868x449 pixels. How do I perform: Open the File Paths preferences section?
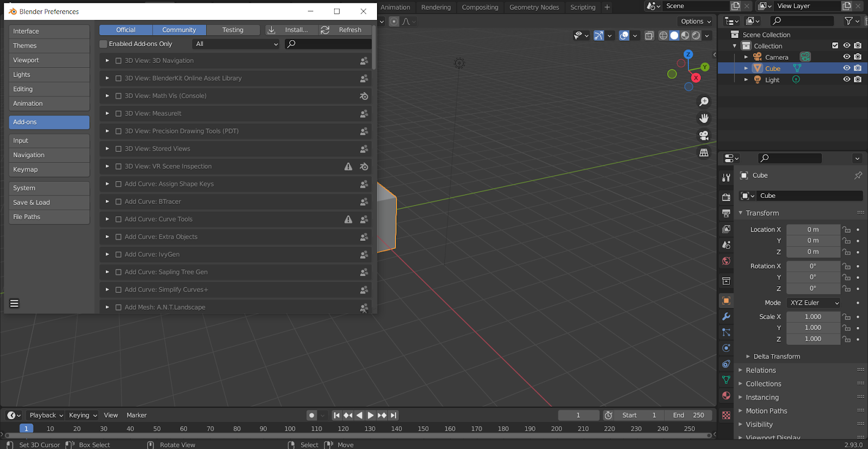49,217
